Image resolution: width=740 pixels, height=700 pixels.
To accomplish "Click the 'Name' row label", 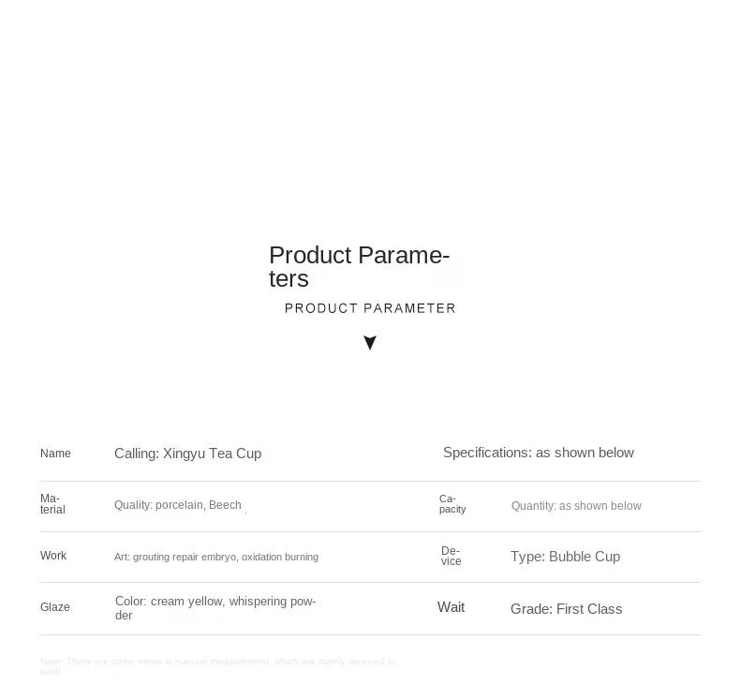I will [55, 454].
